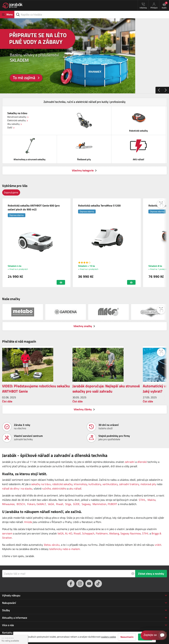Open the hamburger Menu
Screen dimensions: 169x644
click(x=7, y=15)
